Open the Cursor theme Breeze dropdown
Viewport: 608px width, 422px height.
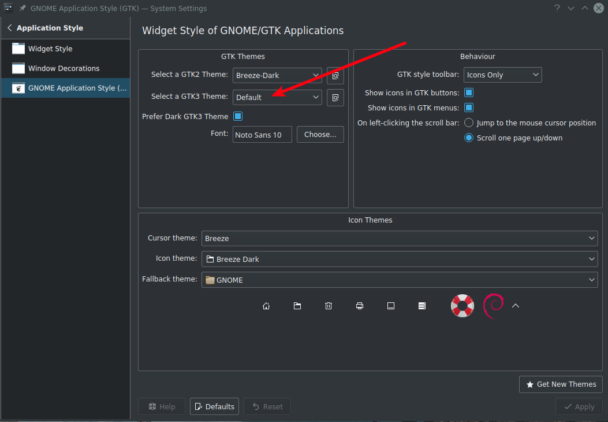coord(399,238)
